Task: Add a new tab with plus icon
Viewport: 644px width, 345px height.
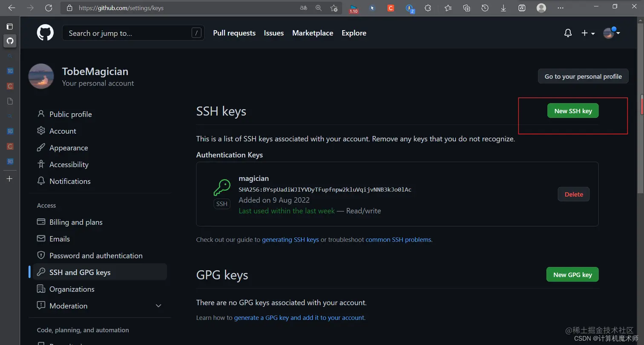Action: point(10,179)
